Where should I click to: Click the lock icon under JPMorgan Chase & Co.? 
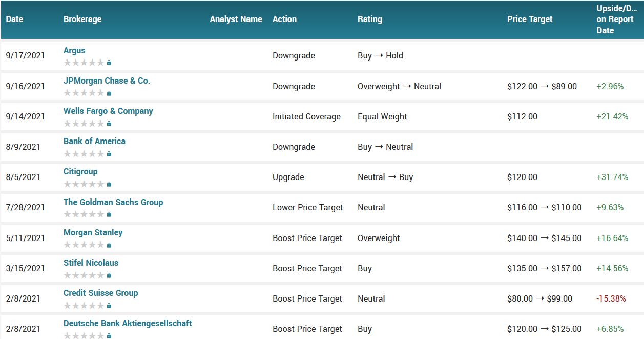tap(109, 93)
